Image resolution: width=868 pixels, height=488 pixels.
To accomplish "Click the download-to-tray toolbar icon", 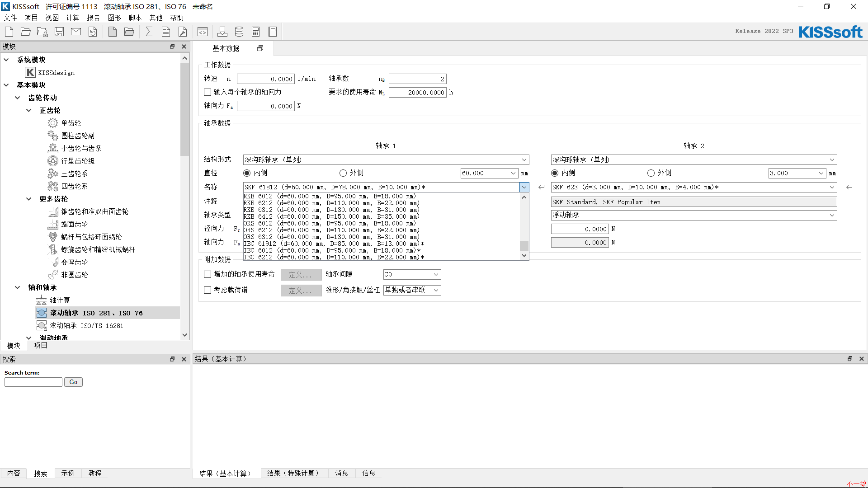I will (x=222, y=32).
